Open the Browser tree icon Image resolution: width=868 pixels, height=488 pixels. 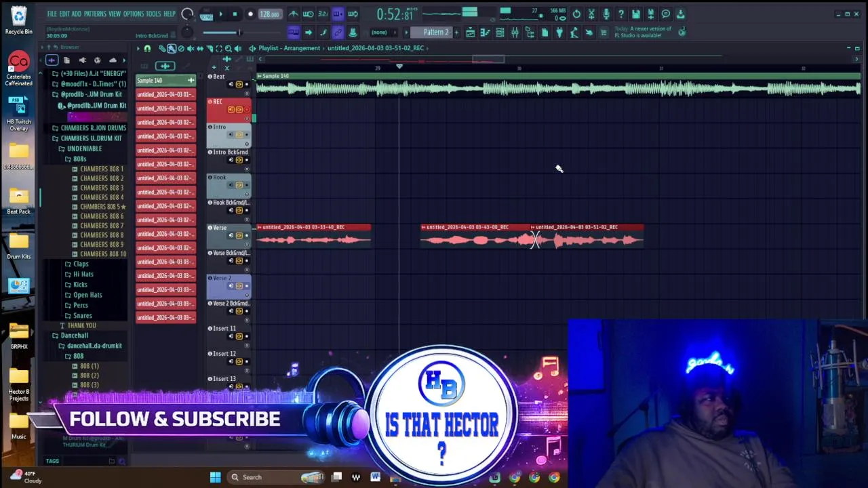[x=530, y=32]
